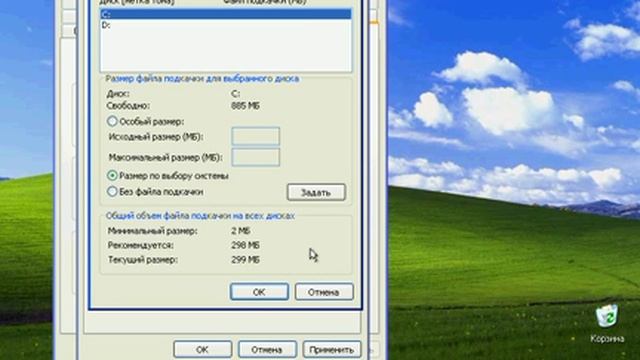Confirm with OK in virtual memory dialog
This screenshot has height=360, width=640.
point(259,292)
